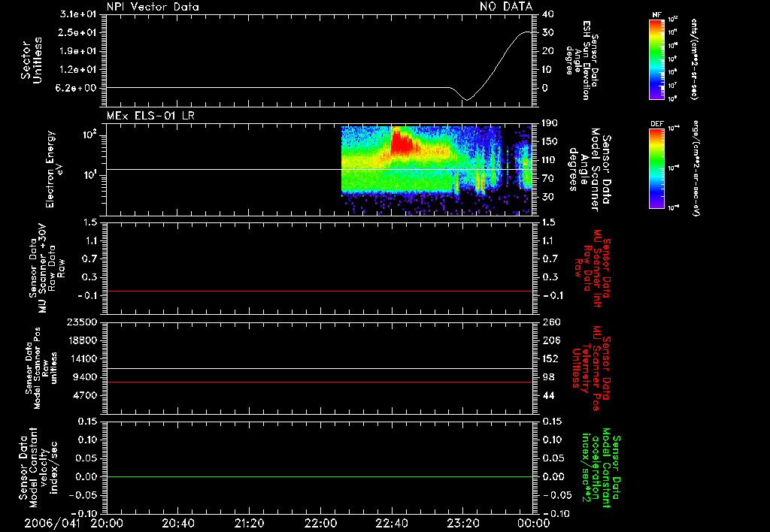Click the red burst in the electron spectrogram
The height and width of the screenshot is (532, 770).
pos(403,141)
